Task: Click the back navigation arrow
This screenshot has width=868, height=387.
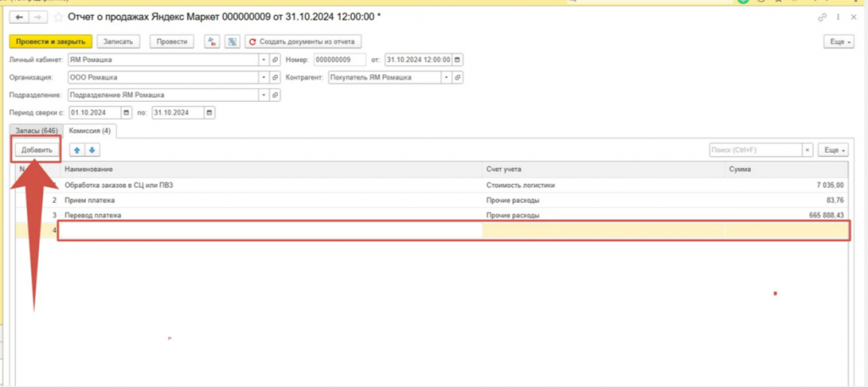Action: (17, 17)
